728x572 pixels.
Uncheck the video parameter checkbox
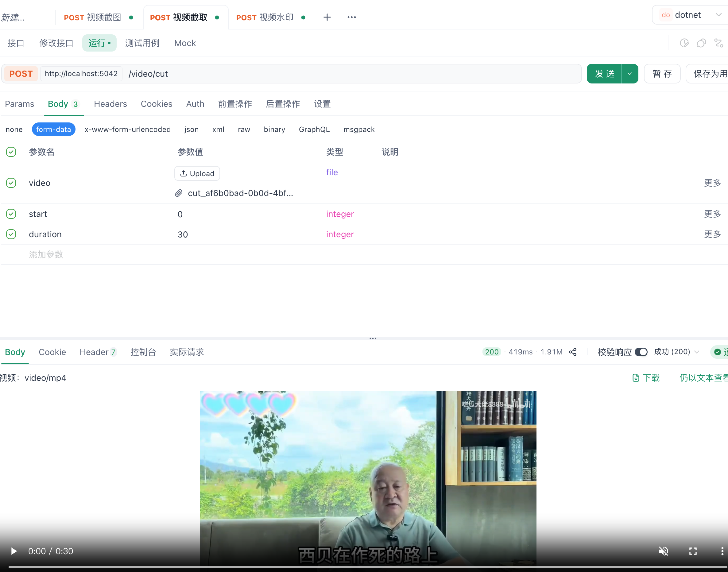coord(11,183)
